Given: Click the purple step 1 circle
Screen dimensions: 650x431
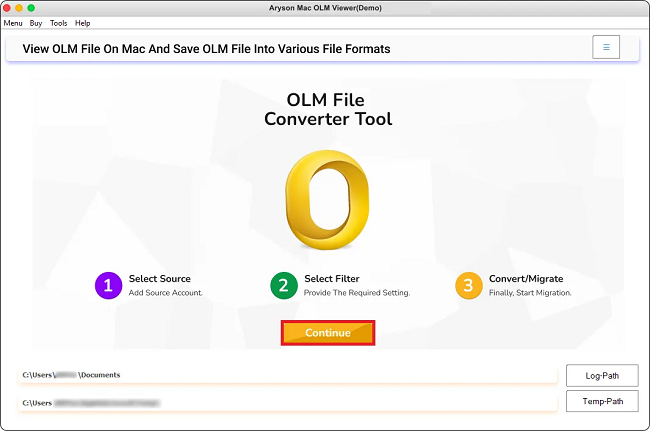Looking at the screenshot, I should 108,286.
